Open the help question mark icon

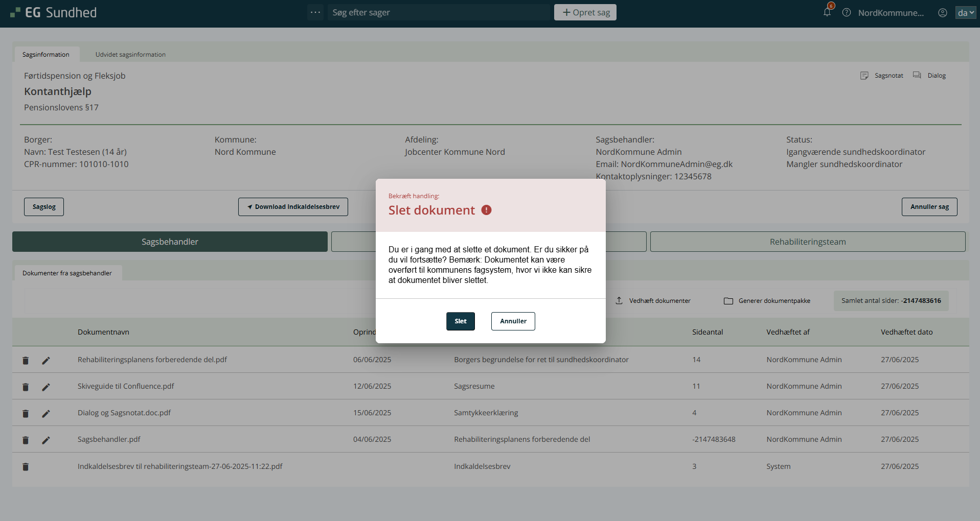click(847, 12)
